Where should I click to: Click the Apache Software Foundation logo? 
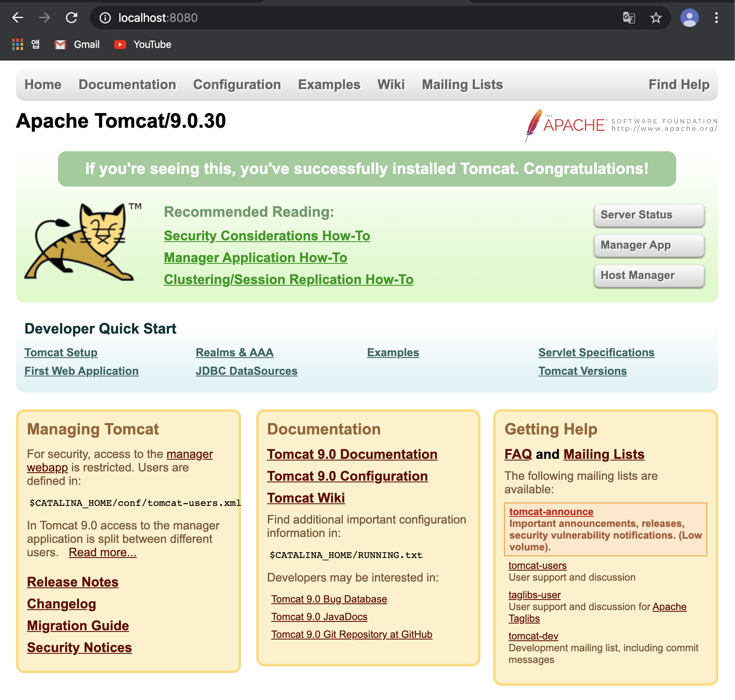click(621, 125)
